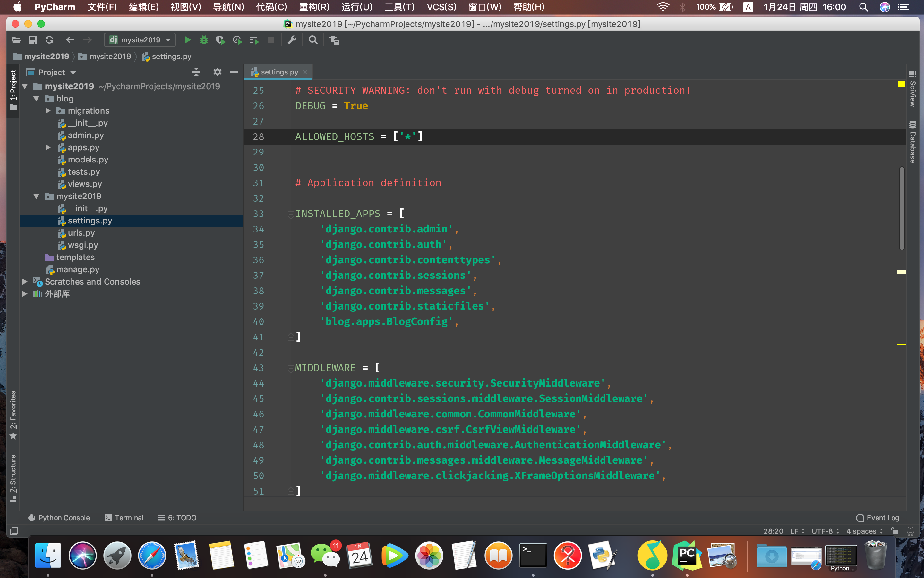This screenshot has height=578, width=924.
Task: Open the 文件(F) menu
Action: [102, 7]
